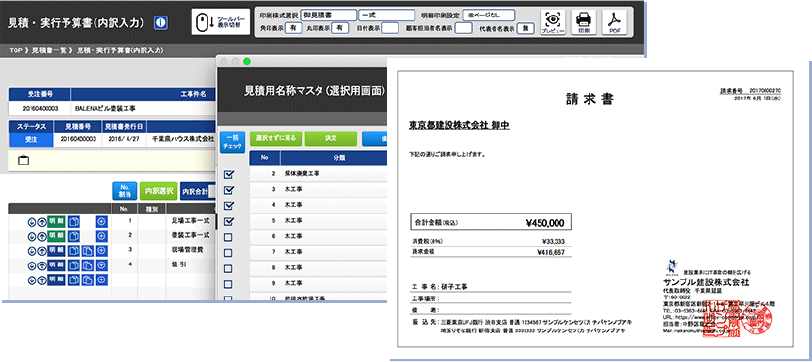Click the 一括チェック check-all button
The image size is (812, 362).
click(x=233, y=142)
